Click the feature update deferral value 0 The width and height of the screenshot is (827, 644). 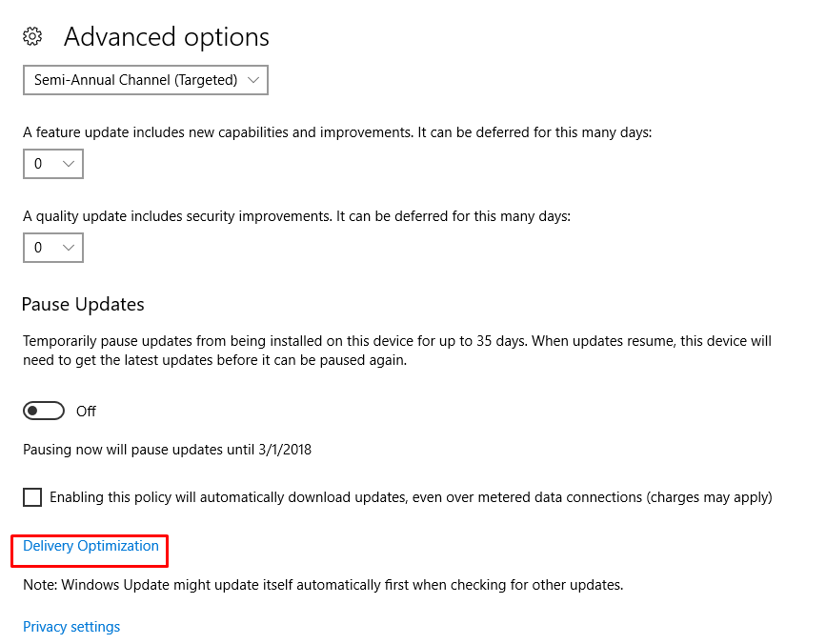(x=38, y=164)
